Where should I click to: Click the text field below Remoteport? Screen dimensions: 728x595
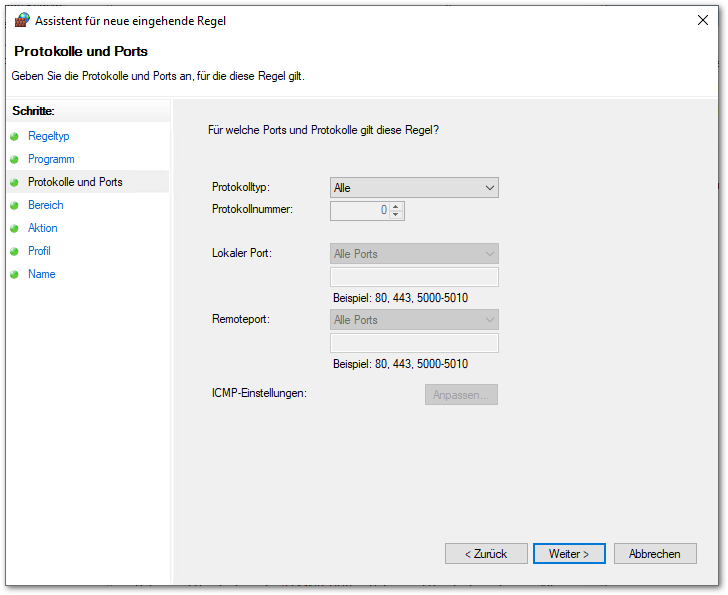tap(414, 343)
